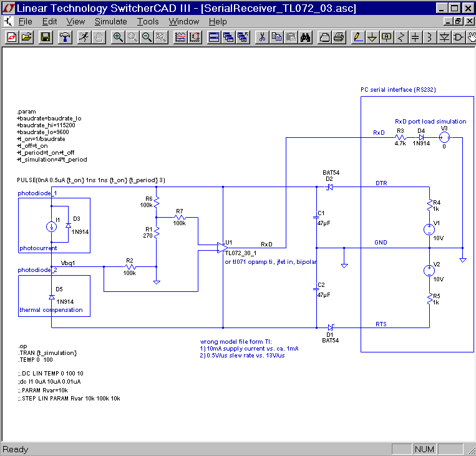Open the Tools menu

tap(148, 21)
